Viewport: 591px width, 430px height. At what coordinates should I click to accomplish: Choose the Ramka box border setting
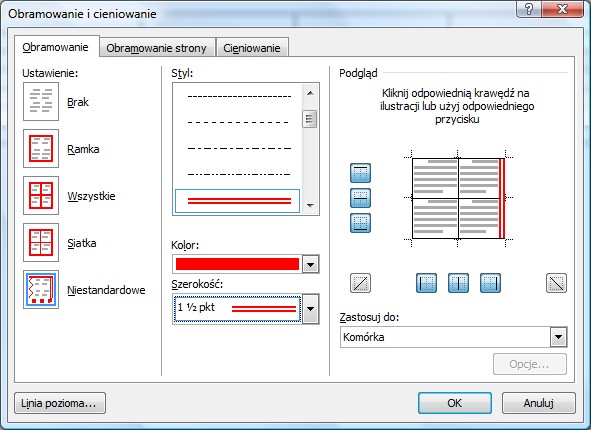pos(41,148)
